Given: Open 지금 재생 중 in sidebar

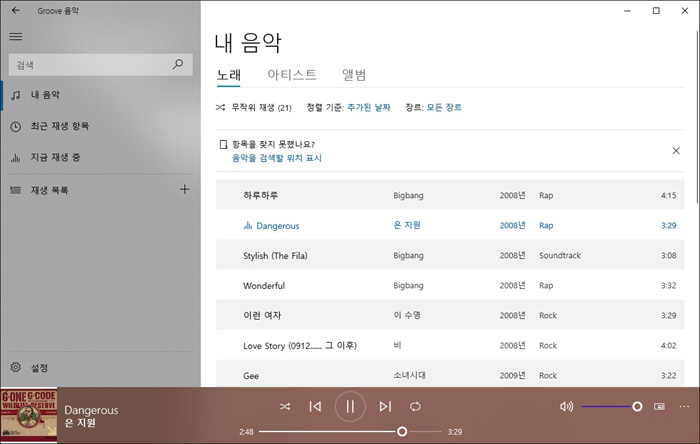Looking at the screenshot, I should 100,158.
